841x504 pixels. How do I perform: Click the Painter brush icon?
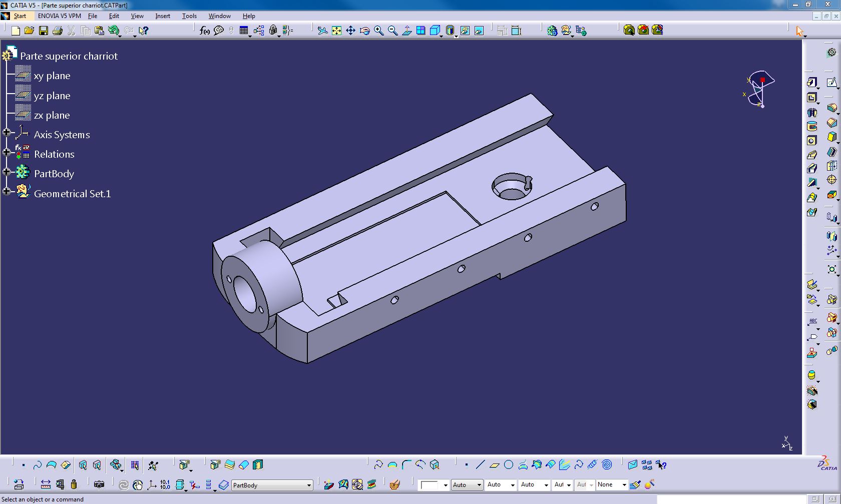pos(635,484)
